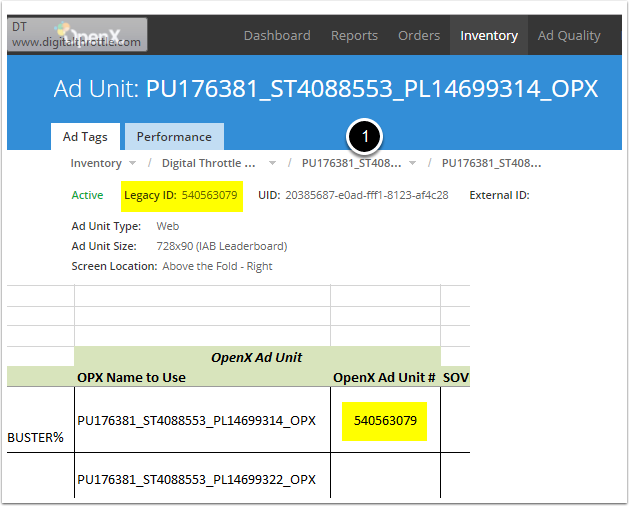Click the Active status label
Image resolution: width=629 pixels, height=506 pixels.
click(x=87, y=195)
